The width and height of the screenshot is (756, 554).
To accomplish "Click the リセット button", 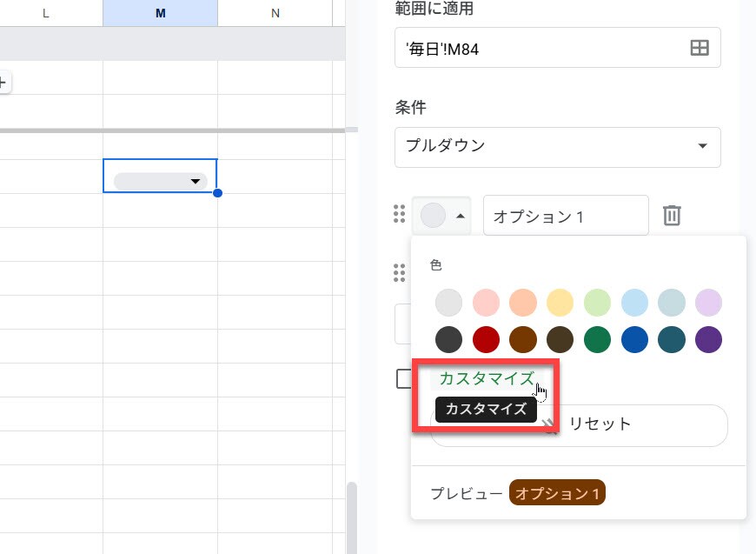I will pyautogui.click(x=599, y=425).
